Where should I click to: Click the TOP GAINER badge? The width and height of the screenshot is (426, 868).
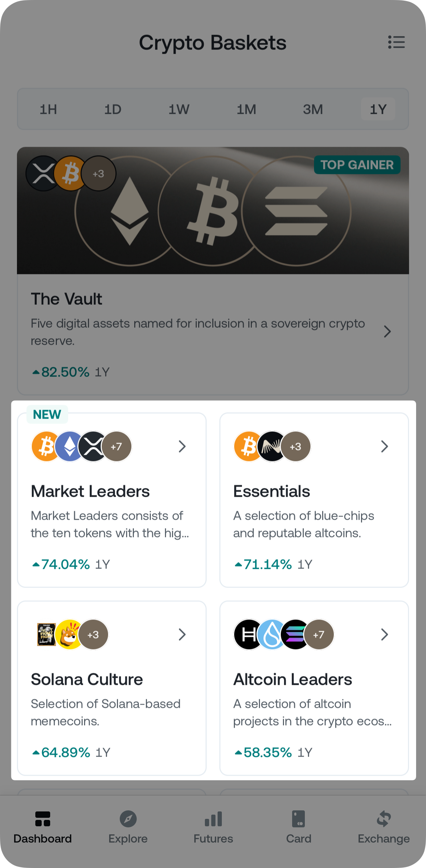357,165
